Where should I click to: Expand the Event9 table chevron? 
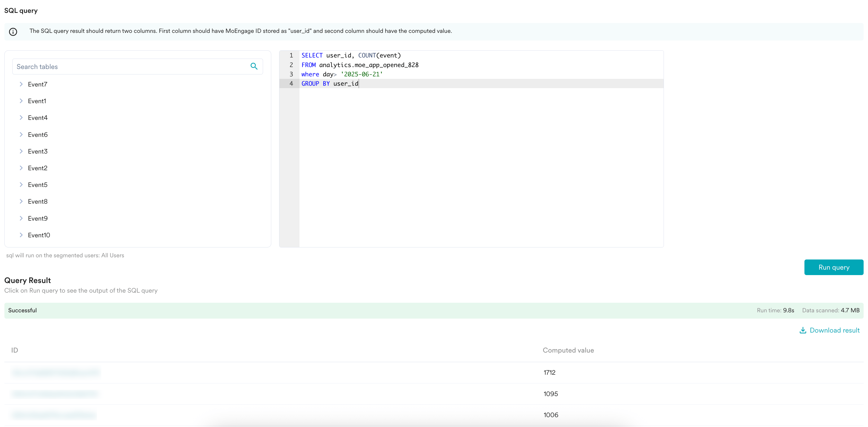[21, 218]
